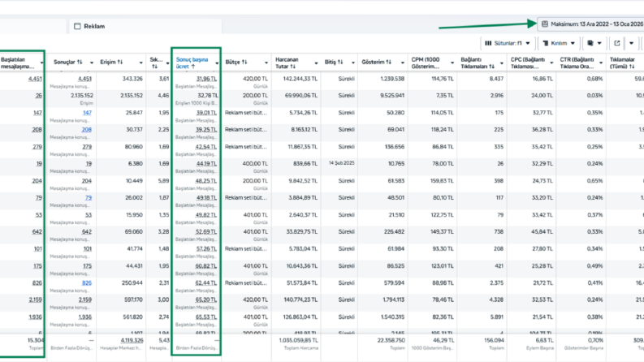
Task: Click 2.135.152 in Sonuçlar column
Action: 82,96
